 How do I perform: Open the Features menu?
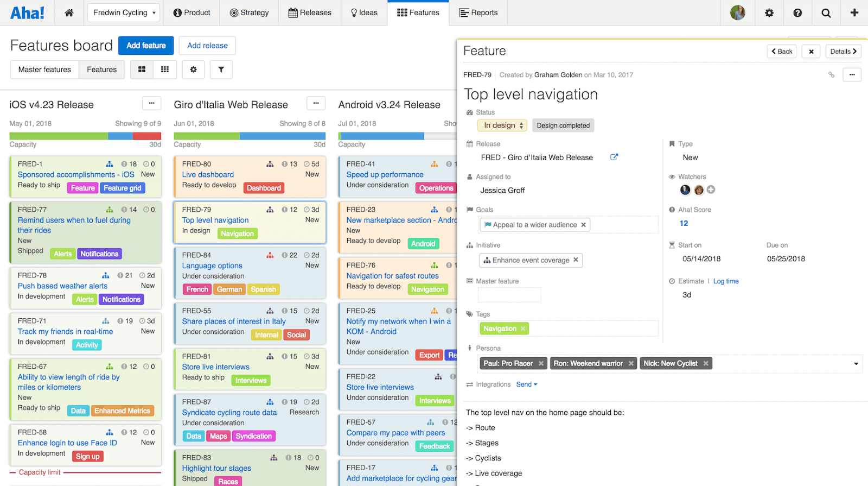pyautogui.click(x=418, y=12)
